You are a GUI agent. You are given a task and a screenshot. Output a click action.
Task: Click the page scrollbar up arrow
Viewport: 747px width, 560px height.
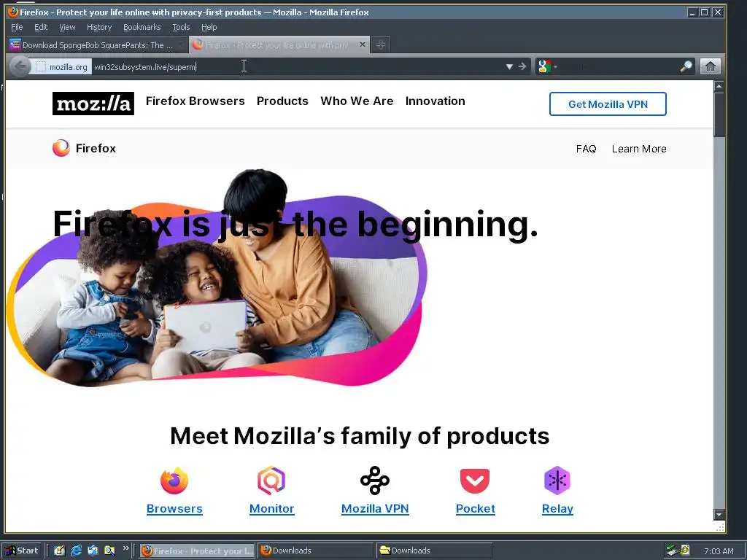tap(719, 86)
